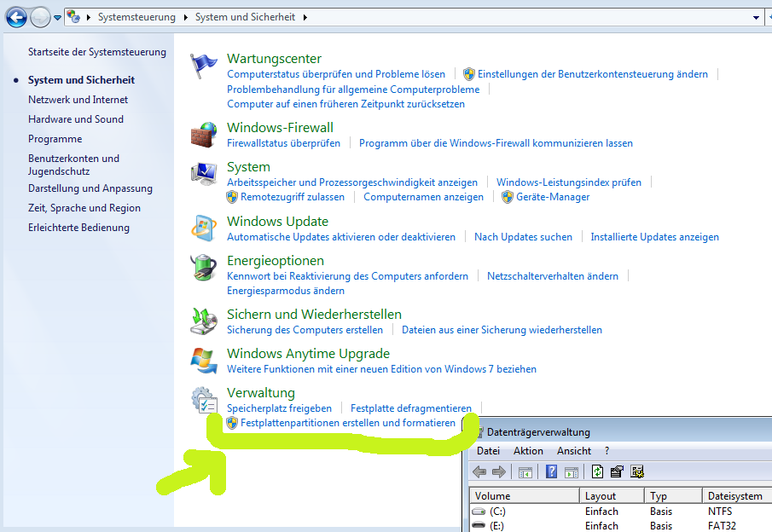Click the greyed Forward arrow in Control Panel
The image size is (772, 532).
coord(40,18)
